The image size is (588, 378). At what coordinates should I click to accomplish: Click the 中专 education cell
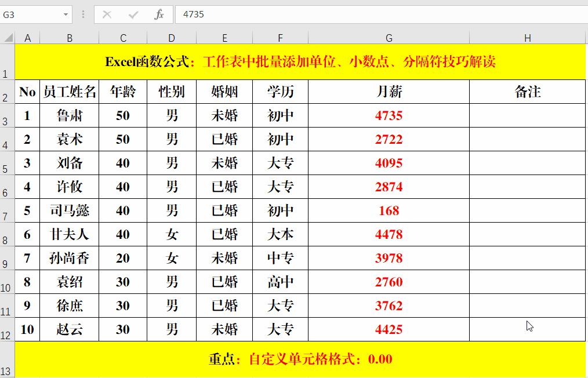point(280,258)
